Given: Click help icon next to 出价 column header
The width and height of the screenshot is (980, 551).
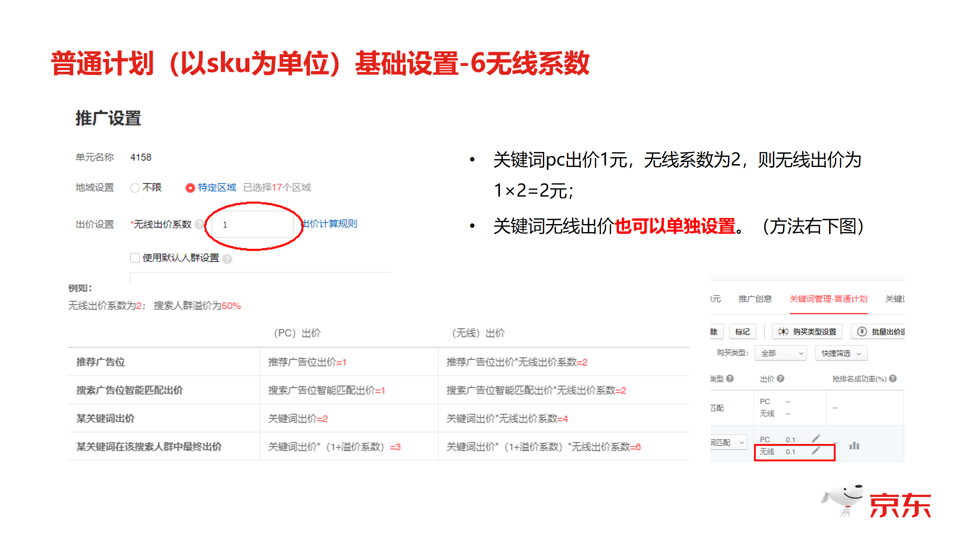Looking at the screenshot, I should pyautogui.click(x=780, y=378).
